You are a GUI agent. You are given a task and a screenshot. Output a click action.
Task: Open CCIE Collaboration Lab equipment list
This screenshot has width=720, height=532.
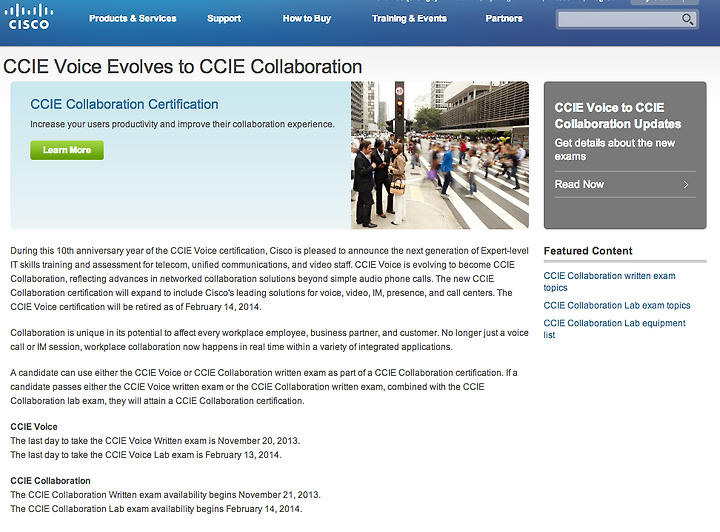click(614, 329)
